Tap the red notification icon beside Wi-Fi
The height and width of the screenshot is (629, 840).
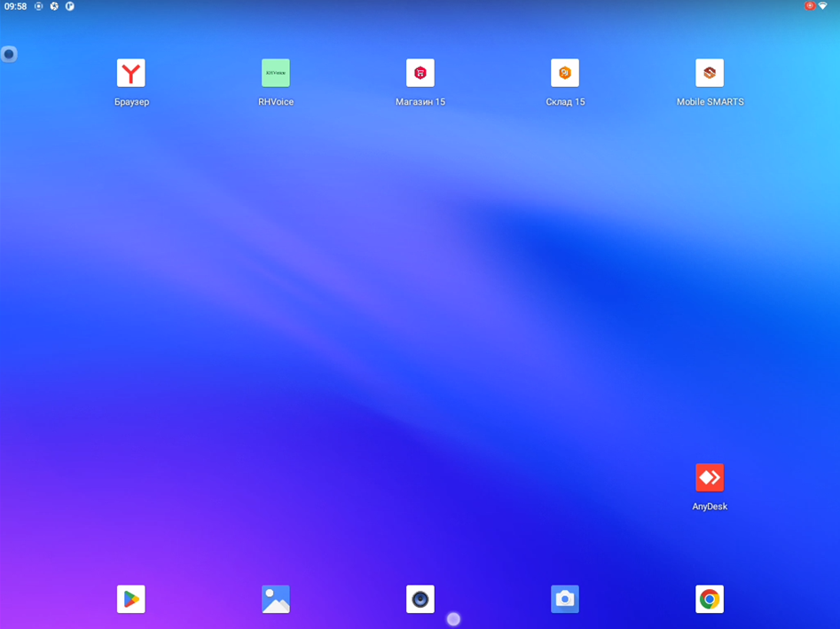coord(809,6)
